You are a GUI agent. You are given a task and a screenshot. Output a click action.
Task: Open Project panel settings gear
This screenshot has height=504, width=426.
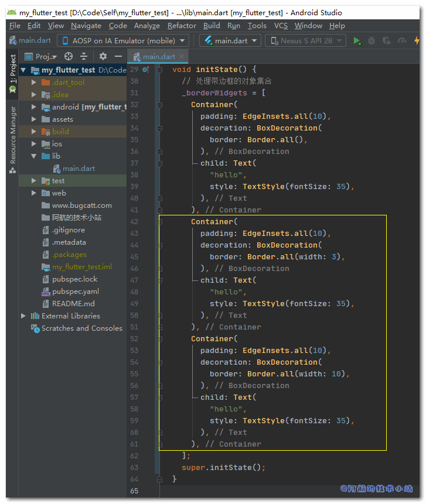point(103,56)
